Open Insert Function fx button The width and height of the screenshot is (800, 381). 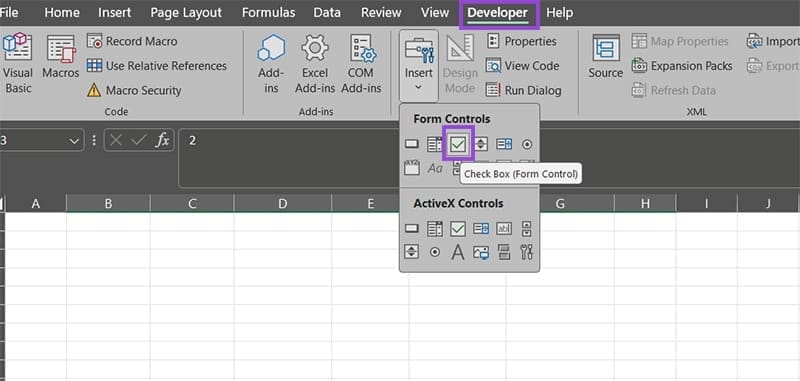(162, 141)
